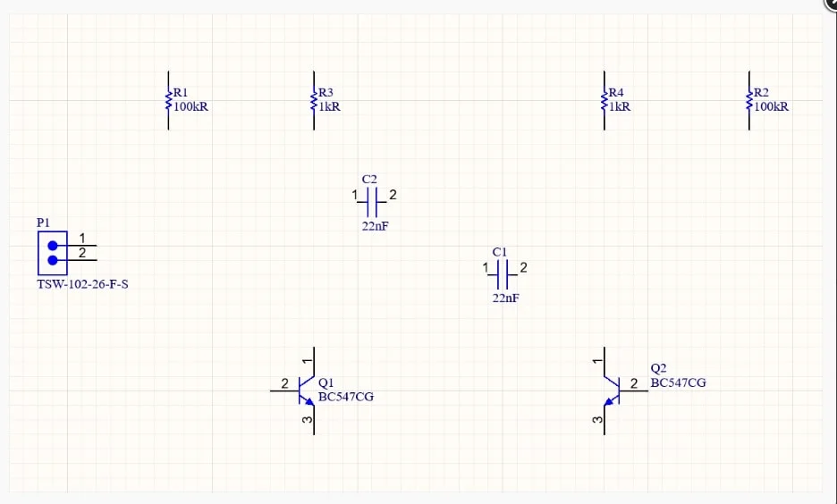This screenshot has height=504, width=837.
Task: Select the R1 resistor symbol
Action: click(167, 100)
